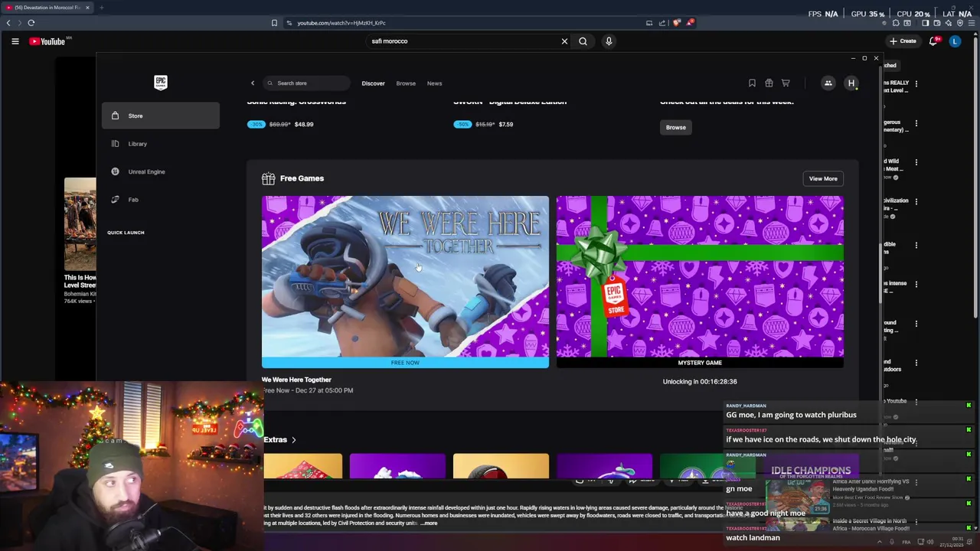The height and width of the screenshot is (551, 980).
Task: Switch to the Discover tab
Action: point(374,83)
